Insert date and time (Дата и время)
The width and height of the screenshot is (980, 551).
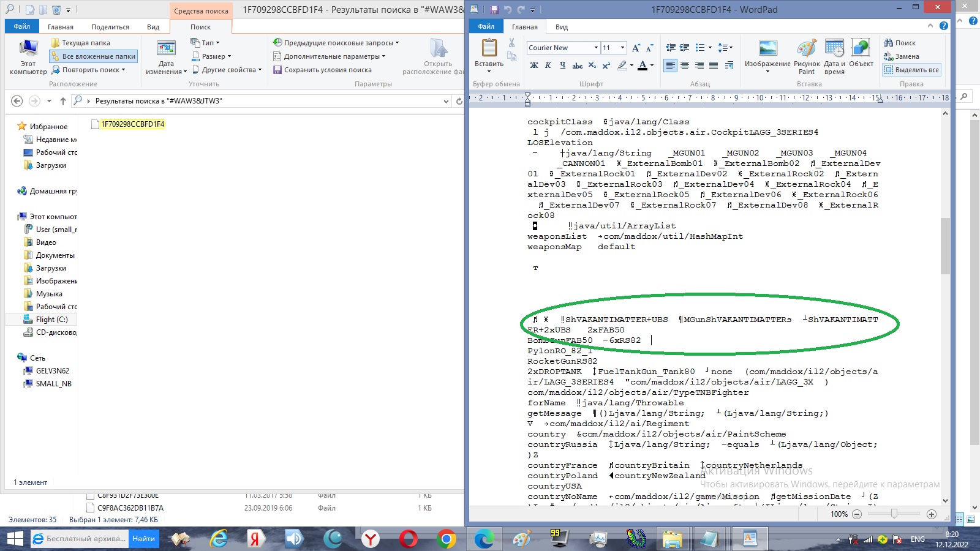834,56
